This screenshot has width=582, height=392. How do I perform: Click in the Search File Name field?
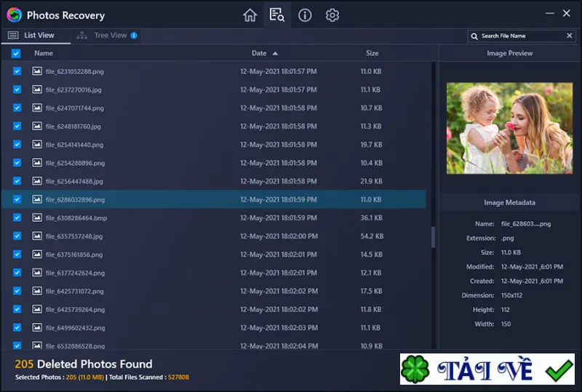(522, 36)
